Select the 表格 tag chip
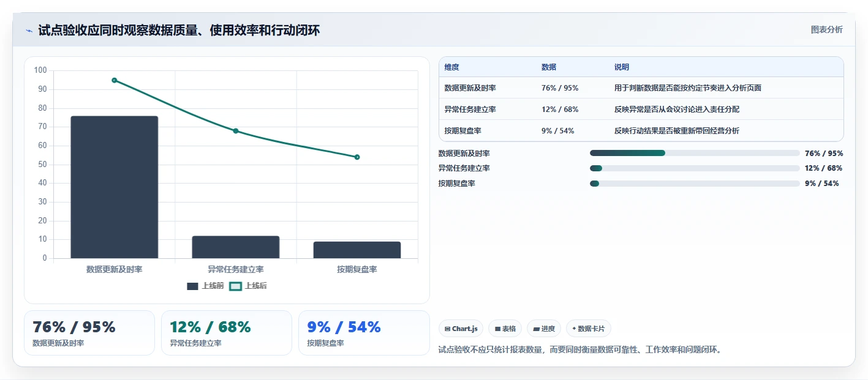Screen dimensions: 868x380 [x=505, y=329]
